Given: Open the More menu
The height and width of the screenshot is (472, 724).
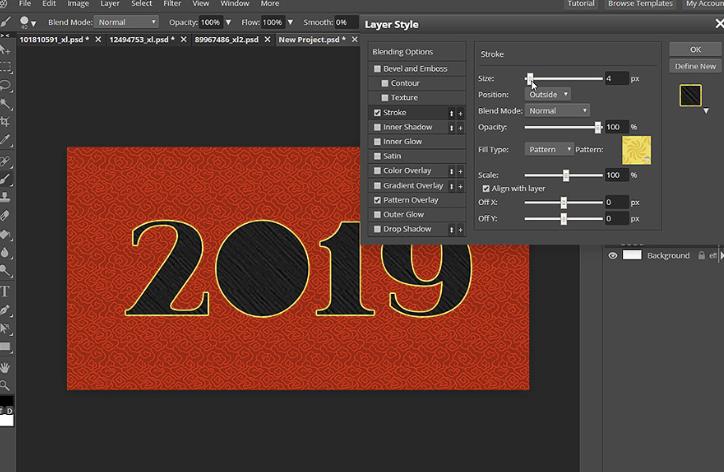Looking at the screenshot, I should (270, 4).
